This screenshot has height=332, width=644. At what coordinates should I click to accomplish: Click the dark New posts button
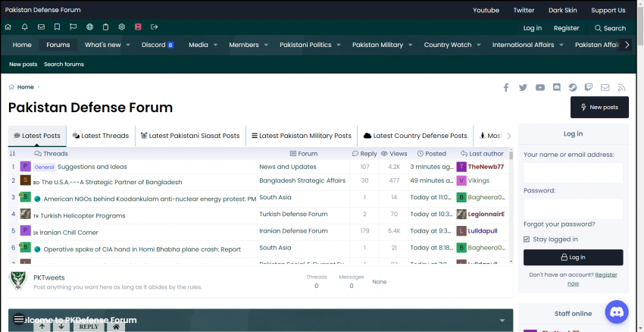(x=599, y=108)
